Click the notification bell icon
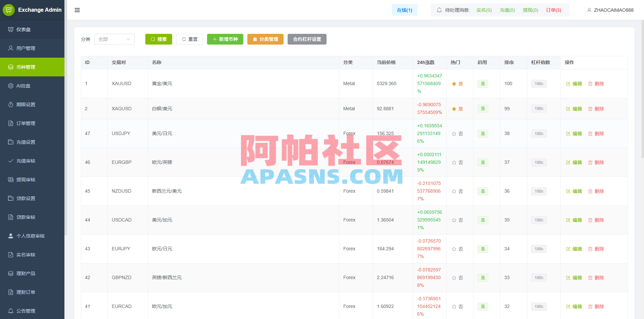The image size is (644, 319). 439,10
